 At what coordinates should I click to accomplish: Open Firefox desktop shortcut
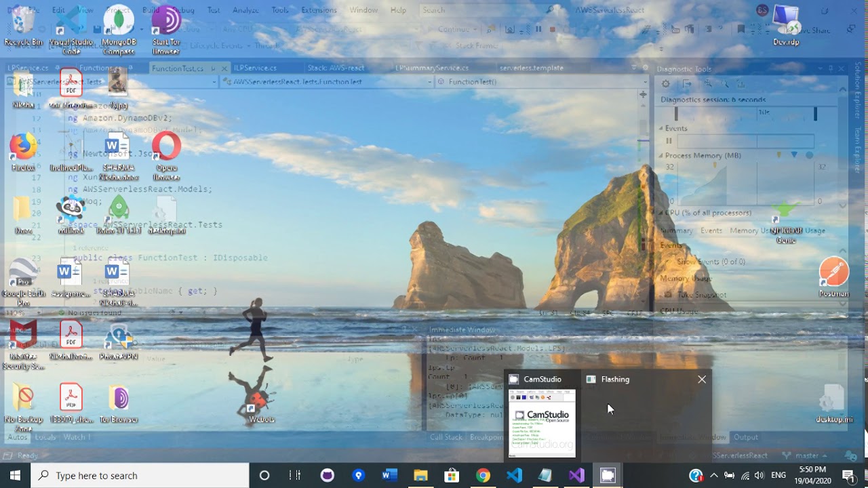(23, 152)
